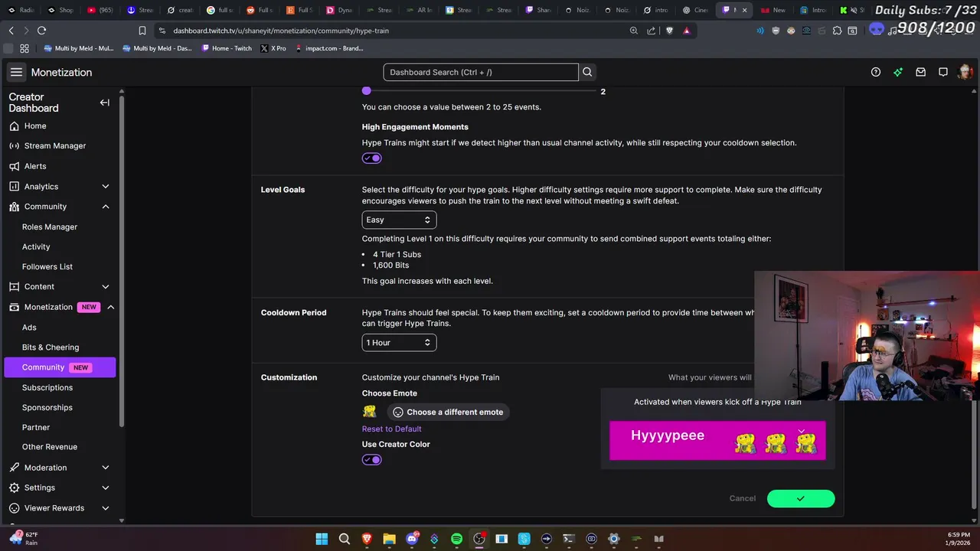The image size is (980, 551).
Task: Select the highlighted Community NEW sidebar item
Action: coord(60,367)
